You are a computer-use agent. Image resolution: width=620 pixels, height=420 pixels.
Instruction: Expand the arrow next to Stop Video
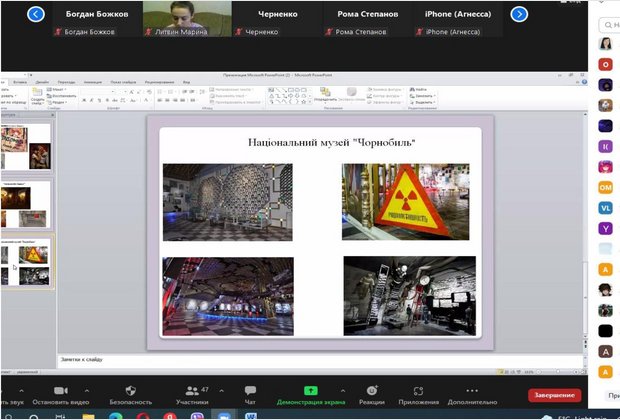pos(87,388)
